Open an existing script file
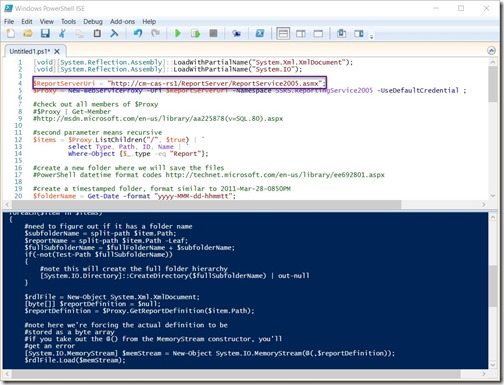504x385 pixels. click(x=28, y=33)
